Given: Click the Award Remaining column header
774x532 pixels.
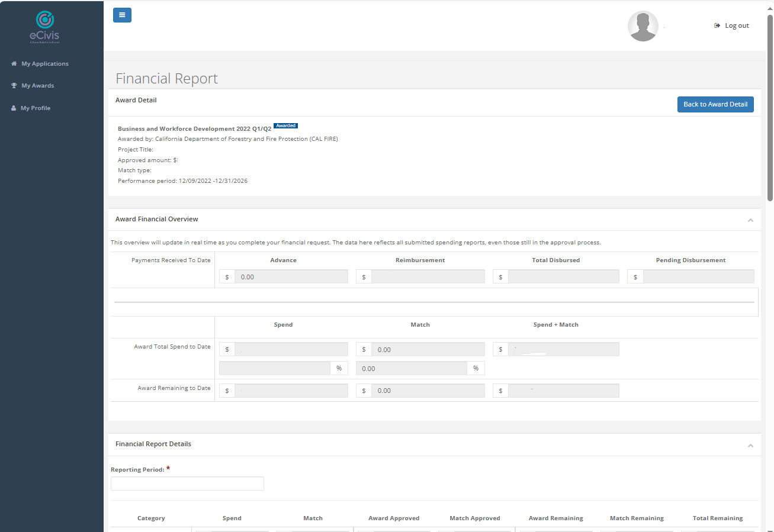Looking at the screenshot, I should click(x=556, y=518).
